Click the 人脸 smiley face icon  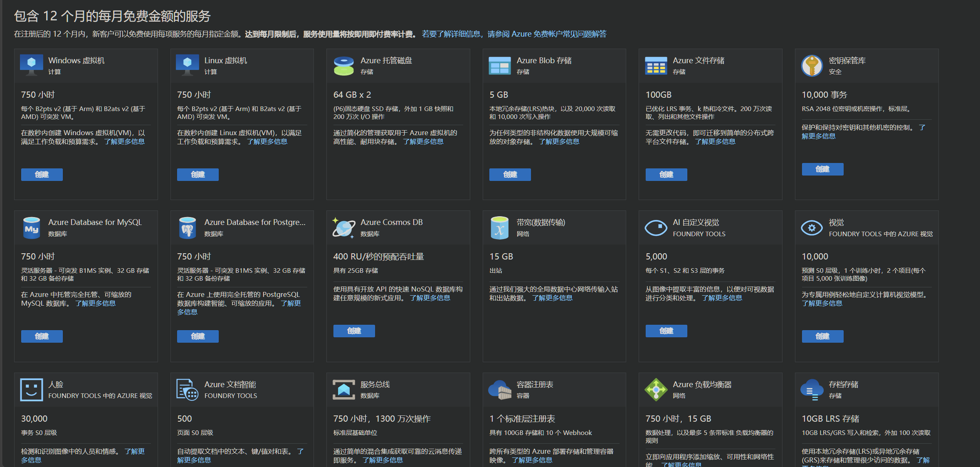click(x=32, y=390)
